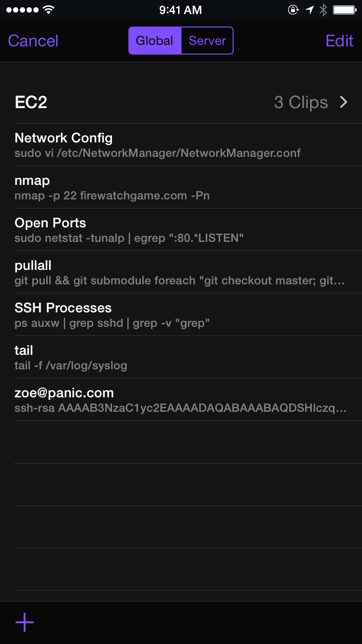Tap the Wi-Fi signal icon

pyautogui.click(x=48, y=9)
